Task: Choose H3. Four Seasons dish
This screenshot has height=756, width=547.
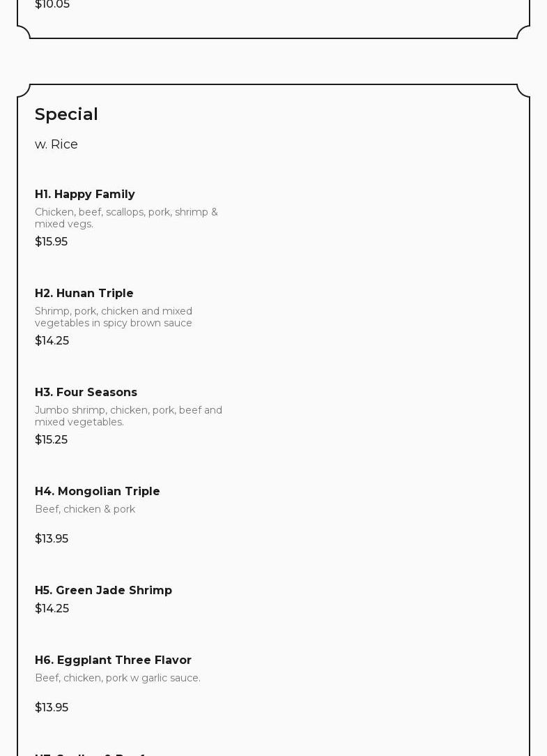Action: pyautogui.click(x=86, y=393)
